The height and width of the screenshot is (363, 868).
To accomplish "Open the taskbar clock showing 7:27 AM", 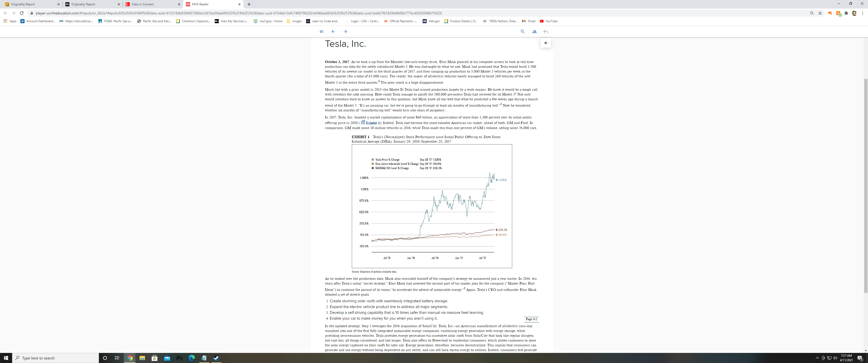I will (846, 358).
